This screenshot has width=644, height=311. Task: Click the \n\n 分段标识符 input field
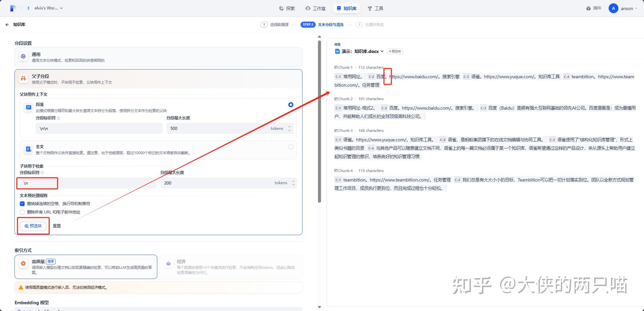coord(99,128)
